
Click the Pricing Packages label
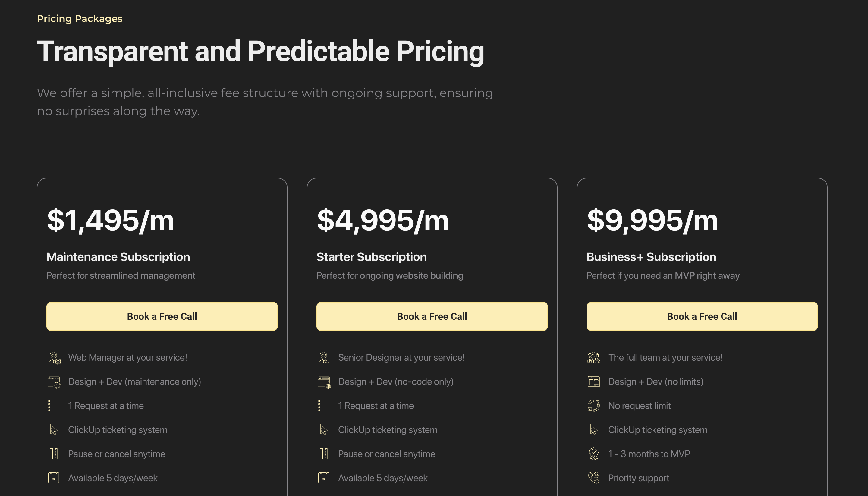point(80,19)
